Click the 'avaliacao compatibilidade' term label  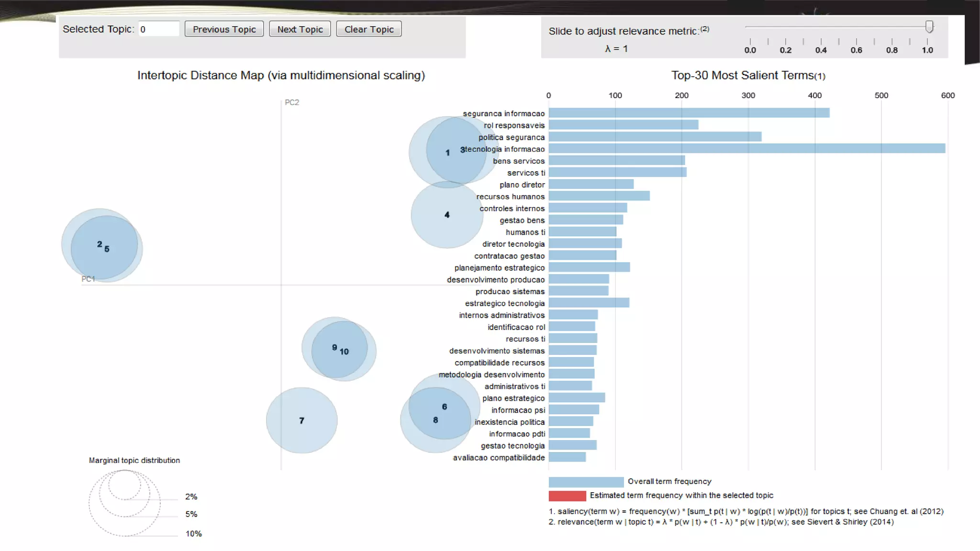point(499,458)
